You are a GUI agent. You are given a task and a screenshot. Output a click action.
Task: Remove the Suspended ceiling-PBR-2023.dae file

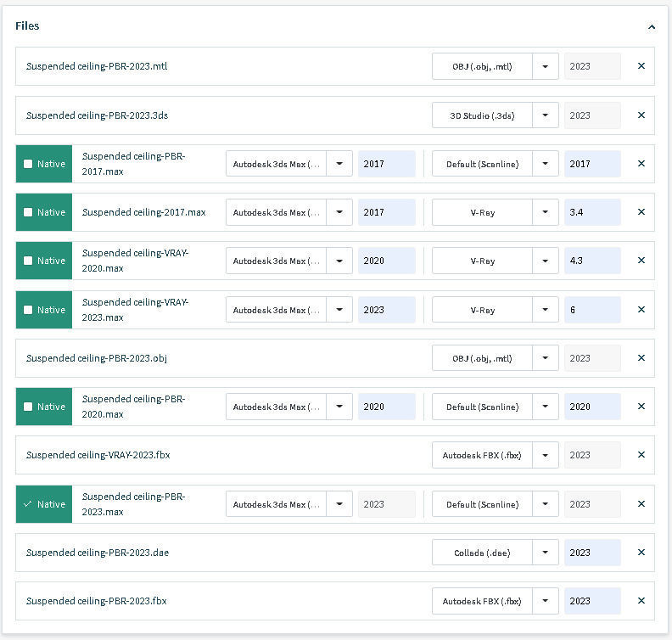point(641,553)
